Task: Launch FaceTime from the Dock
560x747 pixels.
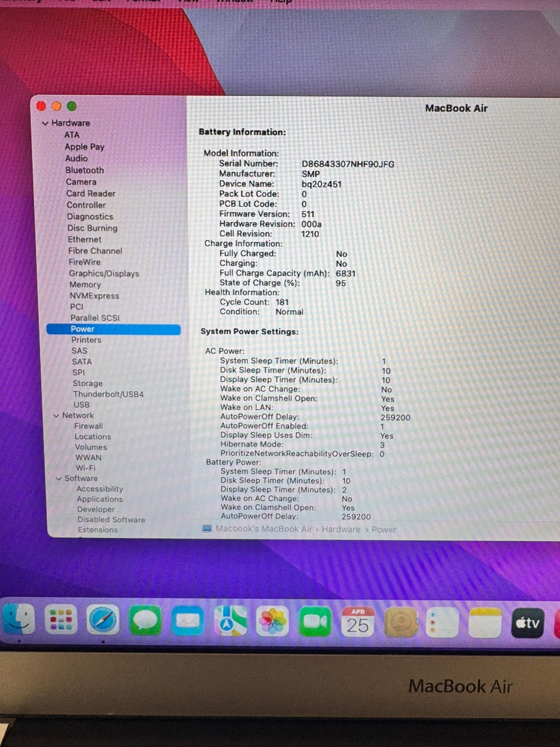Action: (316, 622)
